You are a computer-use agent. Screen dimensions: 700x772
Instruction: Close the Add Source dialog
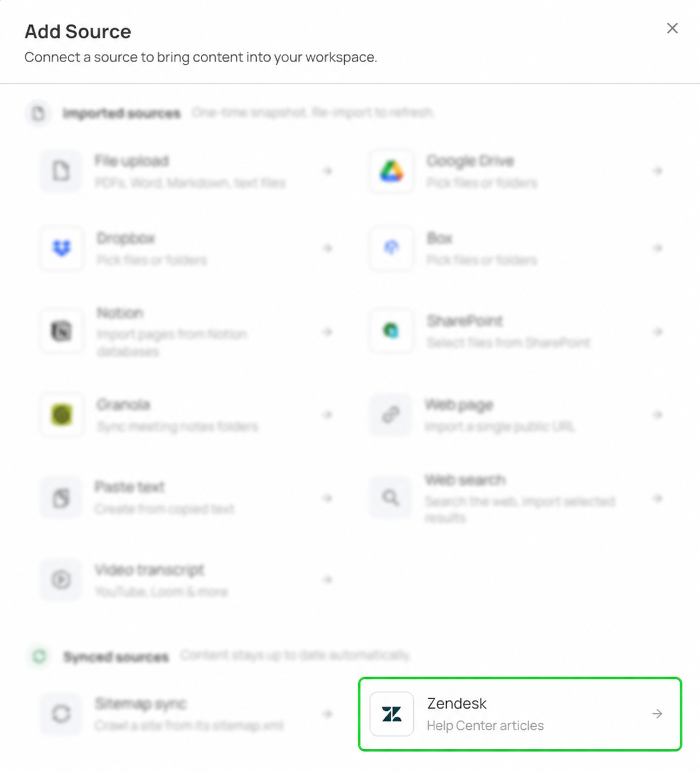[672, 28]
